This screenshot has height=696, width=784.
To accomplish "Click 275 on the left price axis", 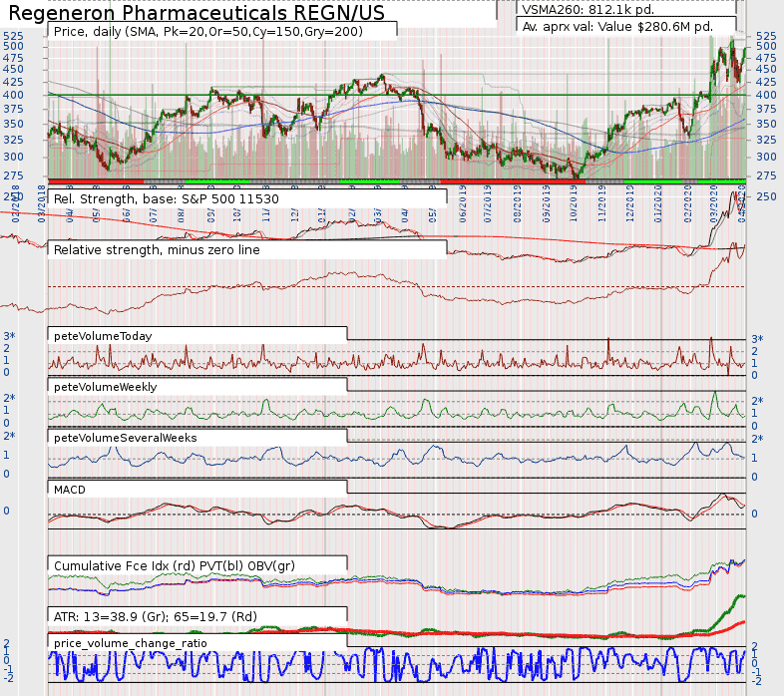I will (13, 176).
